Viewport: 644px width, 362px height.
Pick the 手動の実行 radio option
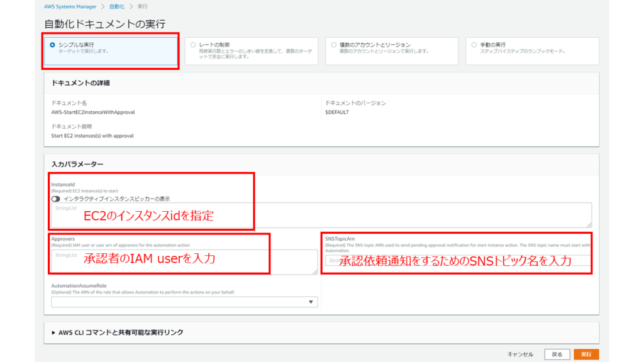pyautogui.click(x=474, y=45)
